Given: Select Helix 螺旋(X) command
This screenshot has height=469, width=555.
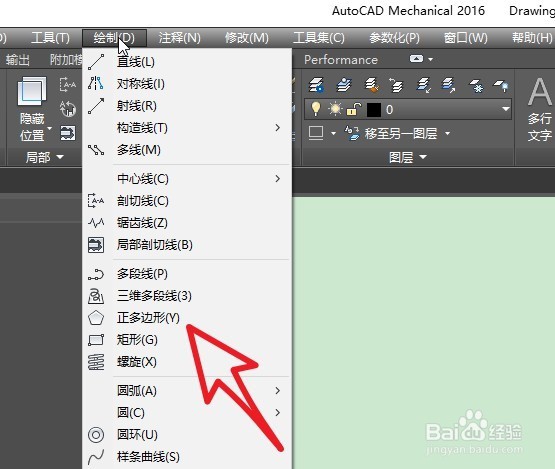Looking at the screenshot, I should point(187,361).
